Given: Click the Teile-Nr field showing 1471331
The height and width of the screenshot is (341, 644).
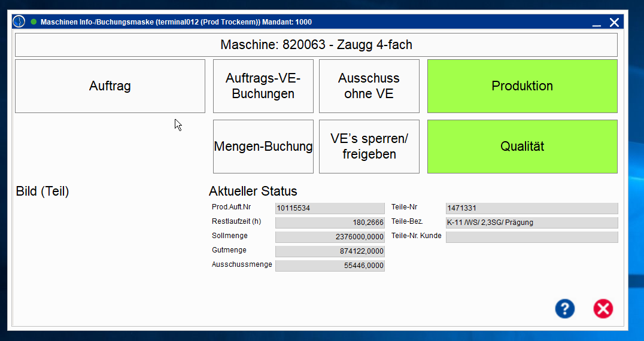Looking at the screenshot, I should click(531, 208).
